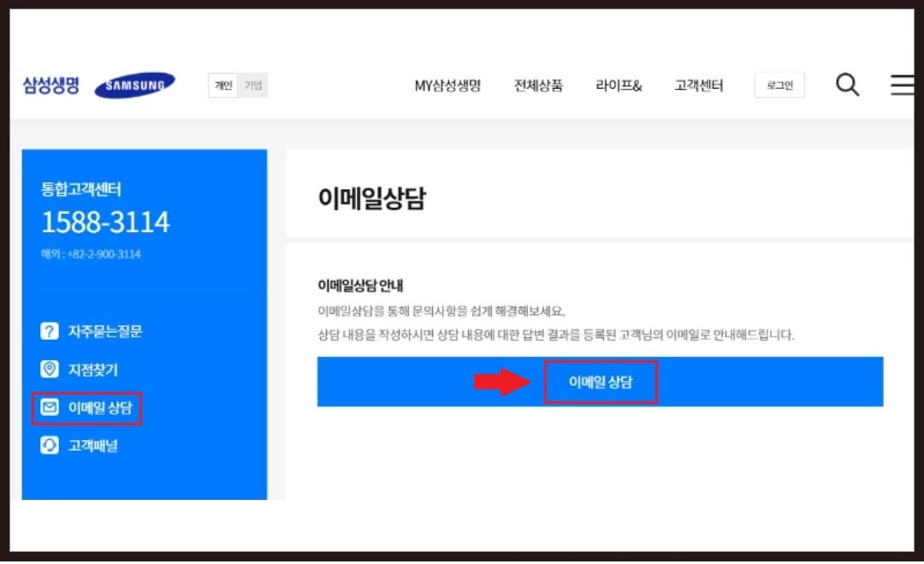Open the 고객센터 menu
The height and width of the screenshot is (564, 924).
coord(698,85)
